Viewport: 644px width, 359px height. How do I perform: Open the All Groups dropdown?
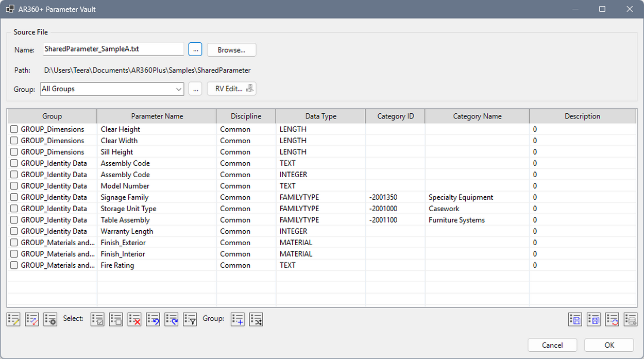click(112, 89)
